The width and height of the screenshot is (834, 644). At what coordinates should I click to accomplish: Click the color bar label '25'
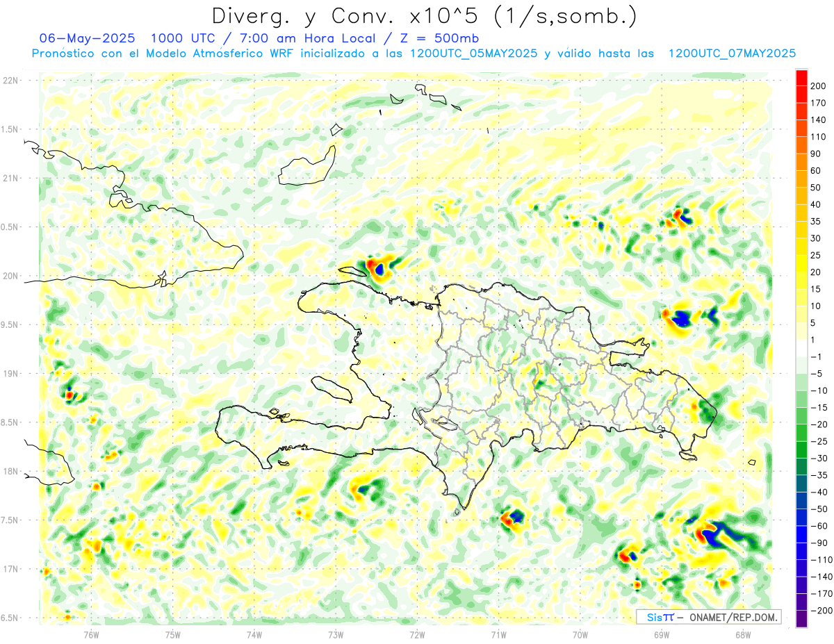pos(817,256)
